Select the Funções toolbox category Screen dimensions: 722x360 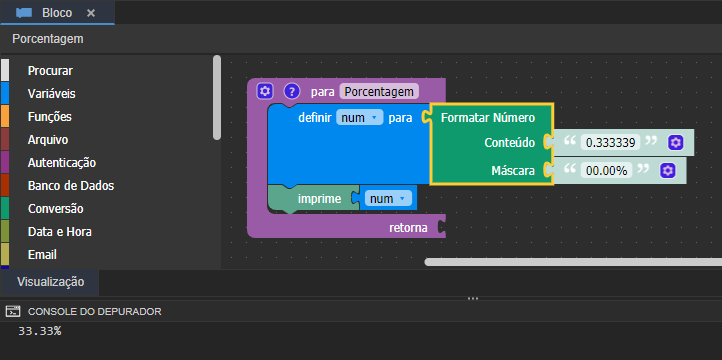click(x=50, y=117)
